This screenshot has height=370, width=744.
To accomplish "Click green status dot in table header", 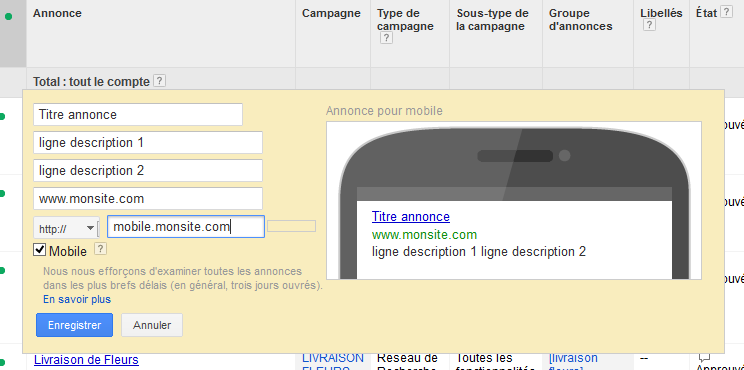I will tap(8, 17).
